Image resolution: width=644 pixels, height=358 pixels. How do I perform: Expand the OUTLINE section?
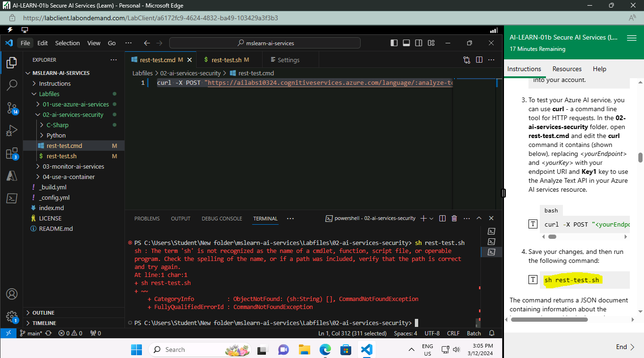(x=74, y=313)
